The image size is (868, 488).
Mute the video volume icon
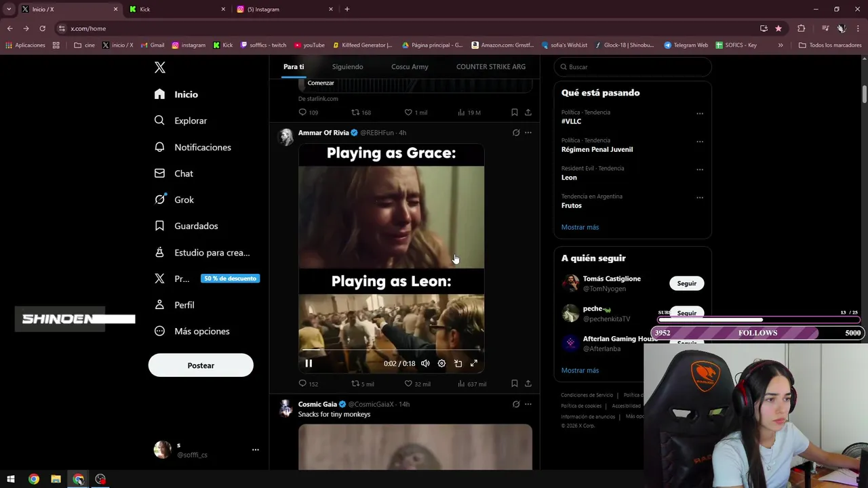coord(425,363)
